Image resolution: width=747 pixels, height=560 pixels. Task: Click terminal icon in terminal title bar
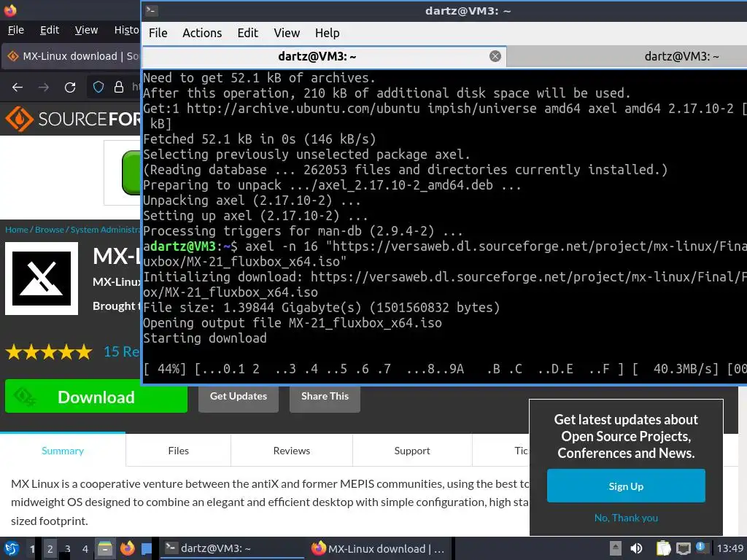152,10
